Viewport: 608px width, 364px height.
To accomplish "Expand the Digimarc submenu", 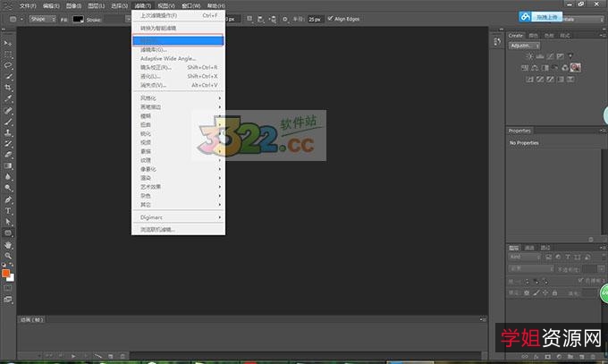I will tap(151, 216).
